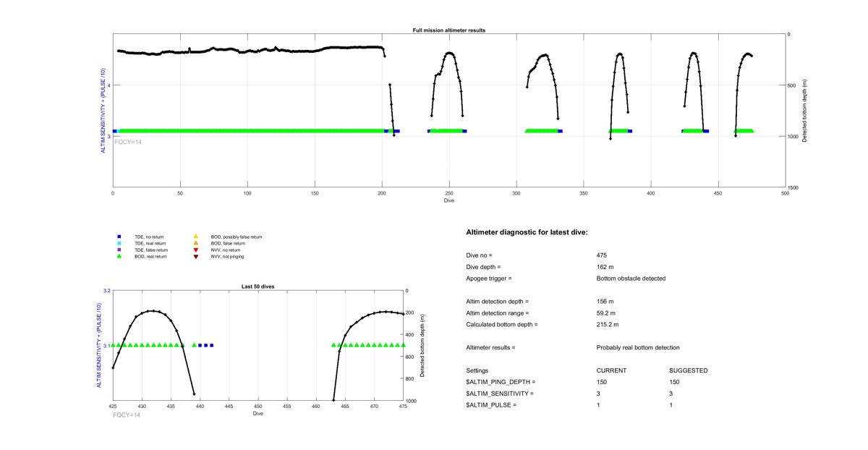Click the 'Dive' x-axis label of Last 50 dives plot
The height and width of the screenshot is (450, 868).
tap(258, 414)
